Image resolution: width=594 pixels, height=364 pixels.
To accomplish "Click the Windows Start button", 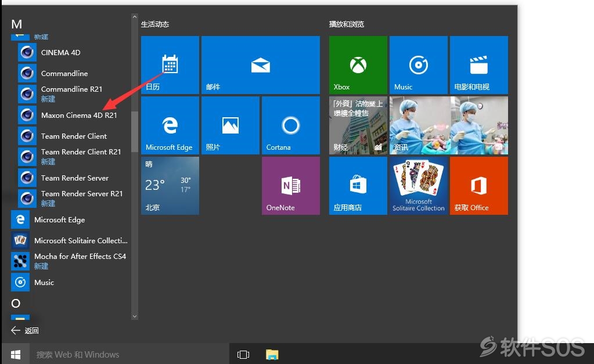I will 16,354.
